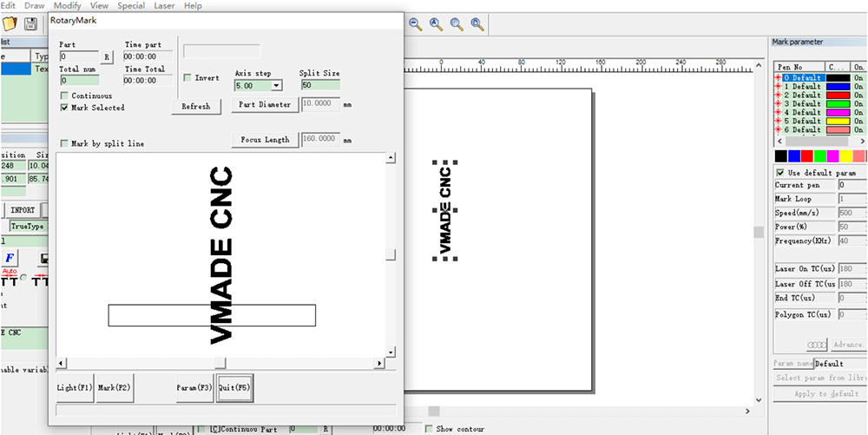This screenshot has height=435, width=868.
Task: Click the Pen No column header
Action: 800,67
